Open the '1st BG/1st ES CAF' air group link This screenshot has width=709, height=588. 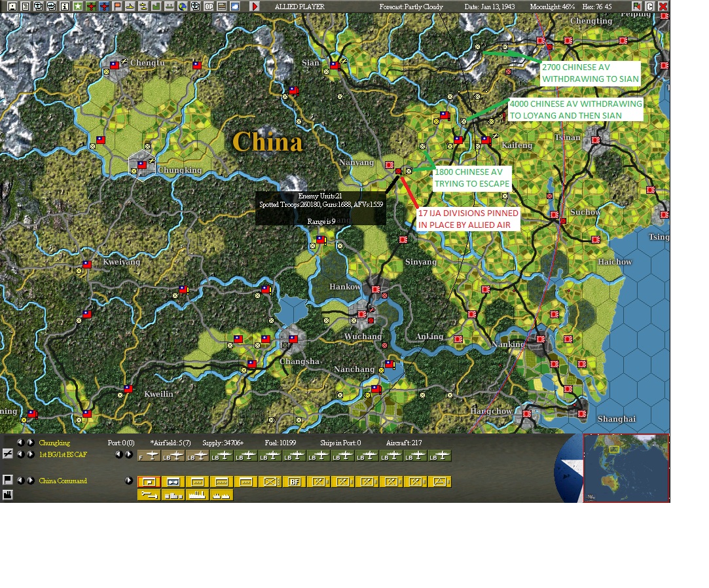(x=63, y=454)
